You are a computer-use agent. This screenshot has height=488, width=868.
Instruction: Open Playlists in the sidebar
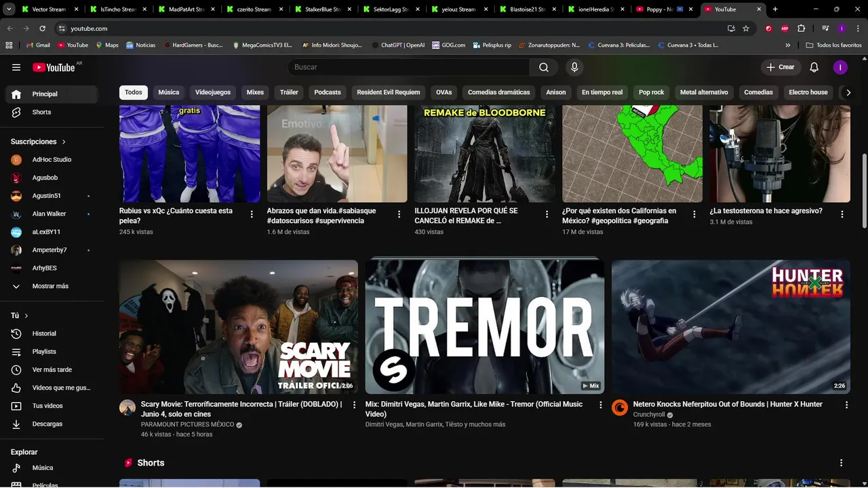52,352
